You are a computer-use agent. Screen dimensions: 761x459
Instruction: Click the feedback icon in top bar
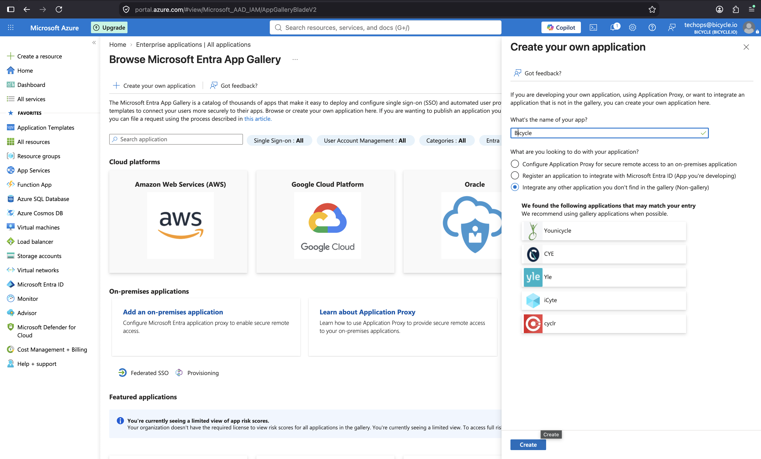[x=672, y=28]
